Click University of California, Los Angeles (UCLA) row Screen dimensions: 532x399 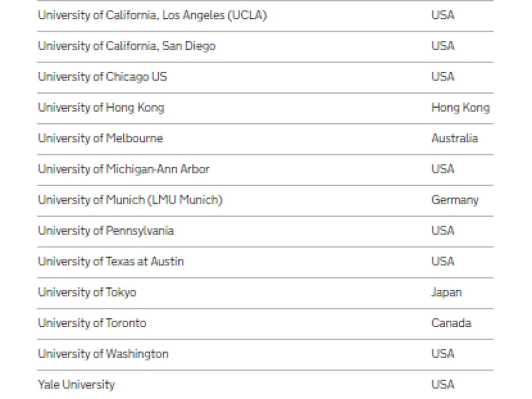(x=152, y=16)
